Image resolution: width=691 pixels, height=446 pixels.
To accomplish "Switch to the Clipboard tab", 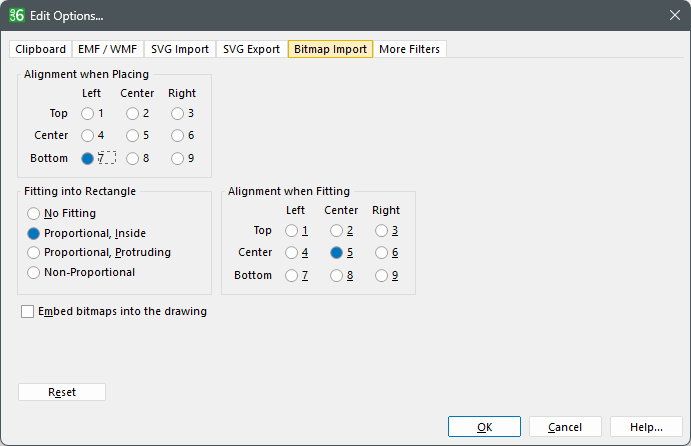I will point(40,49).
